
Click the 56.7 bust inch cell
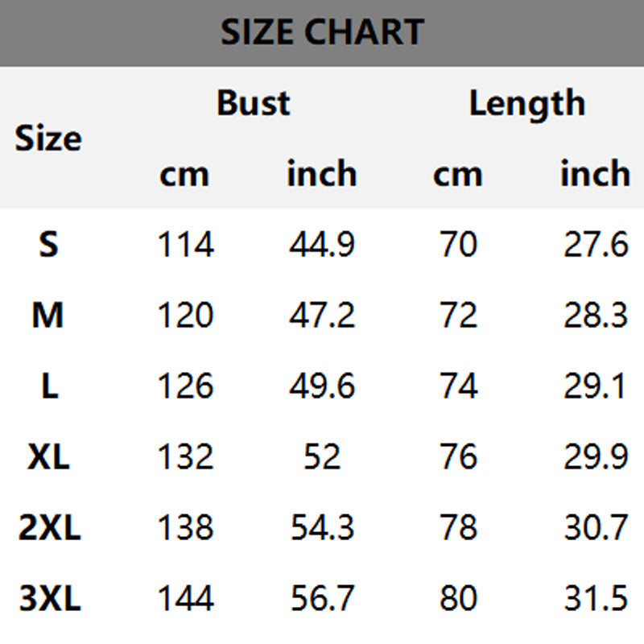point(322,598)
